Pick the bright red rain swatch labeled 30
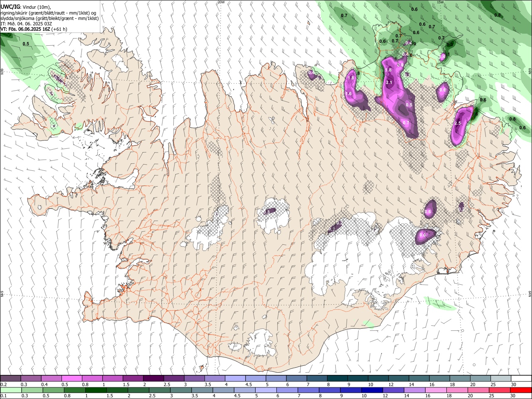Screen dimensions: 532x399 520,390
